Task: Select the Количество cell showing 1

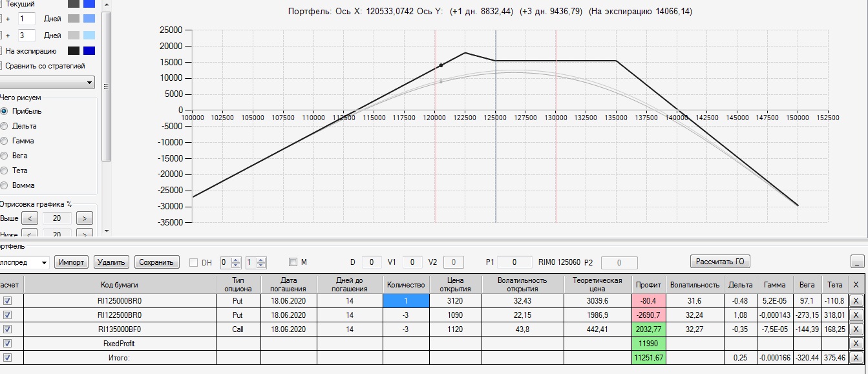Action: [406, 300]
